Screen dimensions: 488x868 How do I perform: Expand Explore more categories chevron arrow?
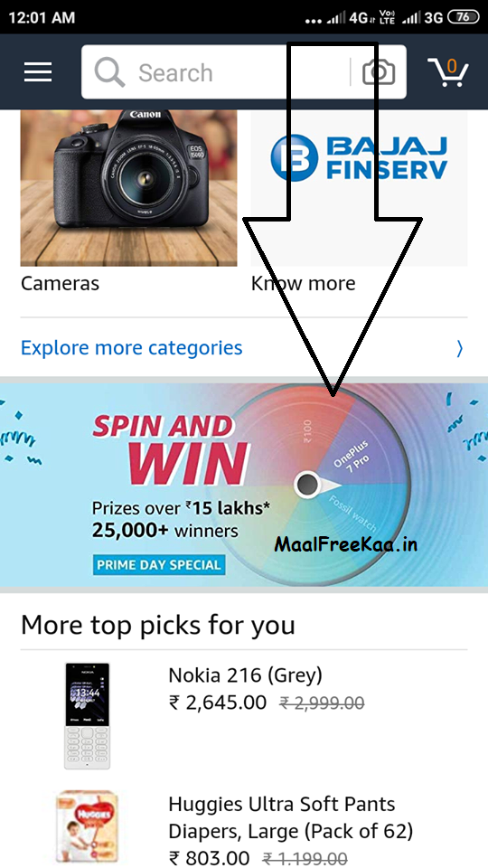pyautogui.click(x=459, y=348)
